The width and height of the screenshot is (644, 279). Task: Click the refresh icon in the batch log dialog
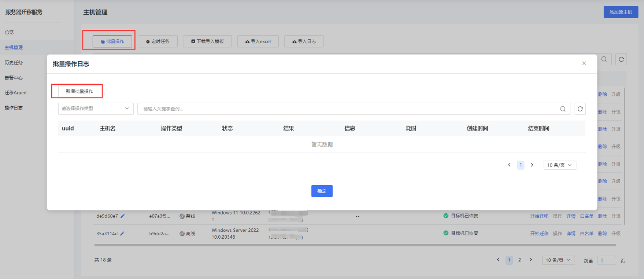[580, 109]
